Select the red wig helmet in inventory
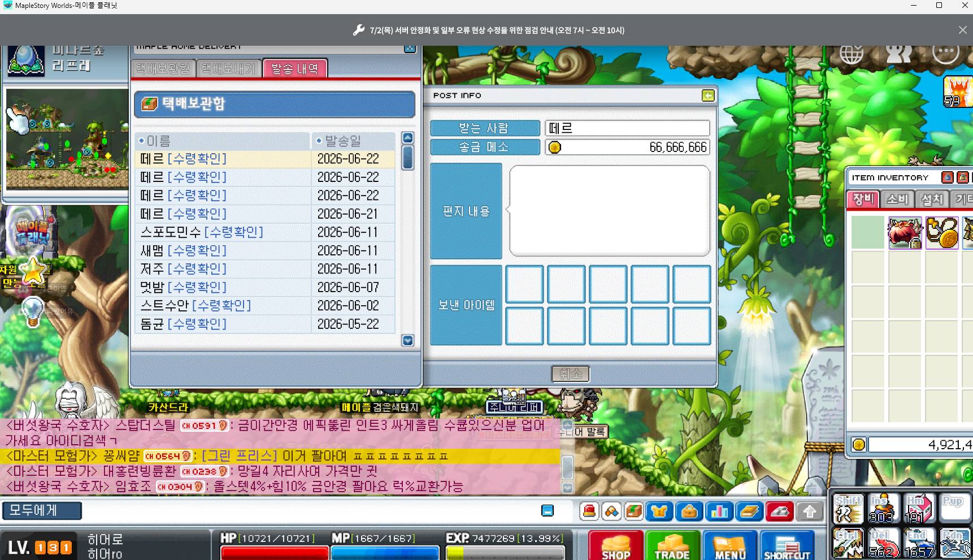Viewport: 973px width, 560px height. (905, 232)
